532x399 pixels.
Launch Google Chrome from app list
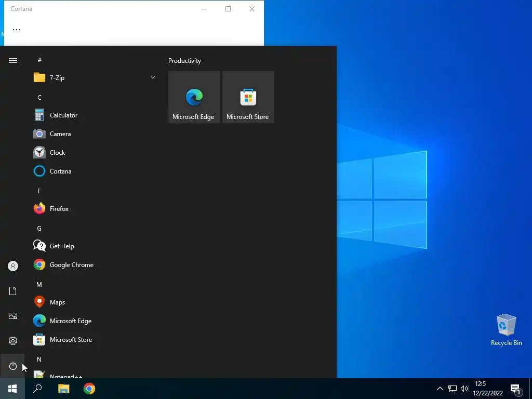pos(95,264)
